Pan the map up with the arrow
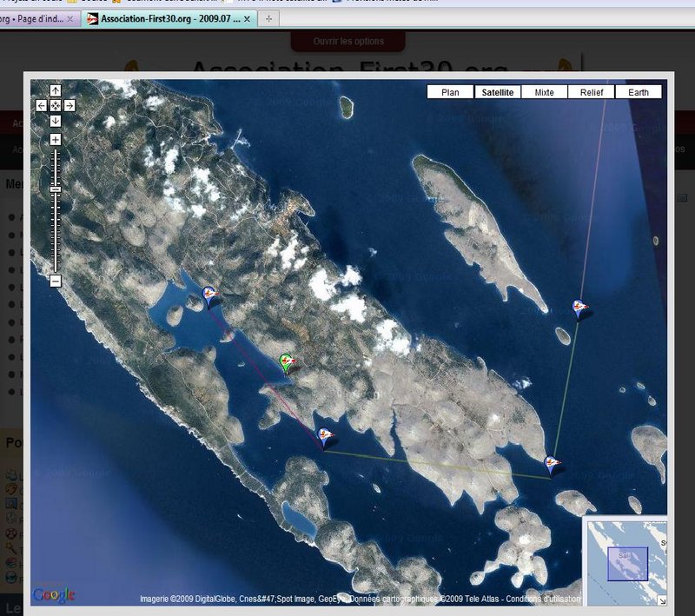Viewport: 695px width, 616px height. point(55,90)
